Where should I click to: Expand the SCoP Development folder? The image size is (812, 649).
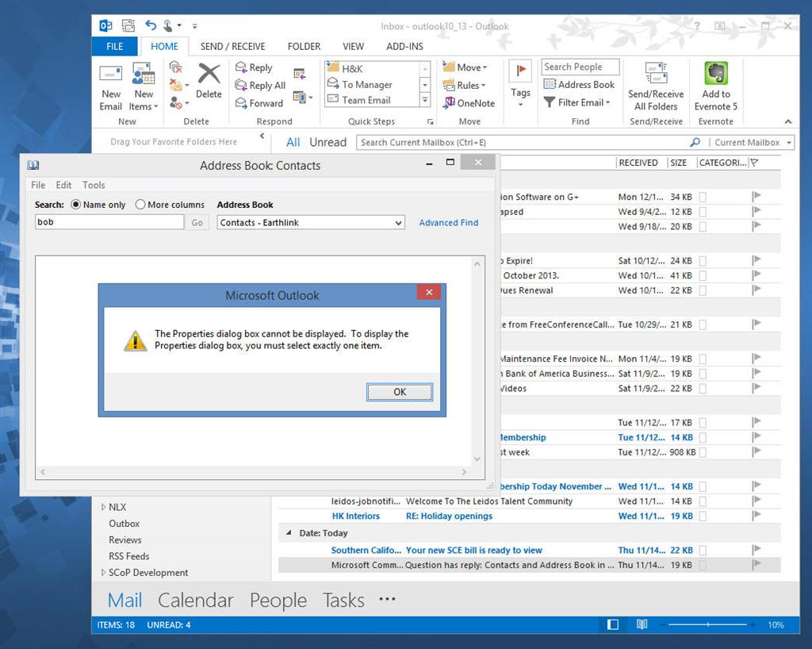pos(104,572)
